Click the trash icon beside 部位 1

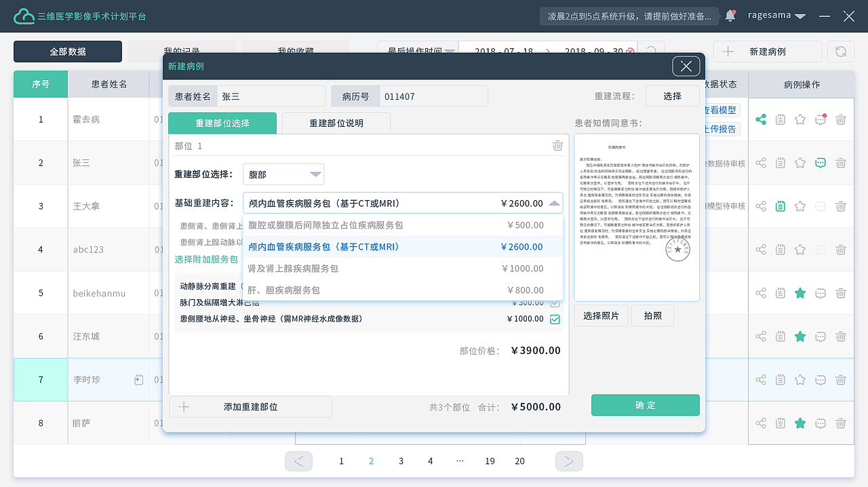tap(557, 145)
